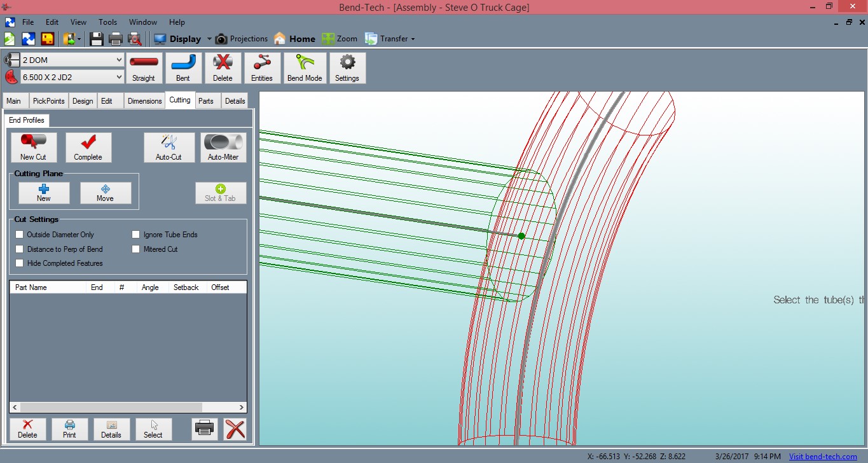The width and height of the screenshot is (868, 463).
Task: Open the Help menu
Action: click(x=177, y=22)
